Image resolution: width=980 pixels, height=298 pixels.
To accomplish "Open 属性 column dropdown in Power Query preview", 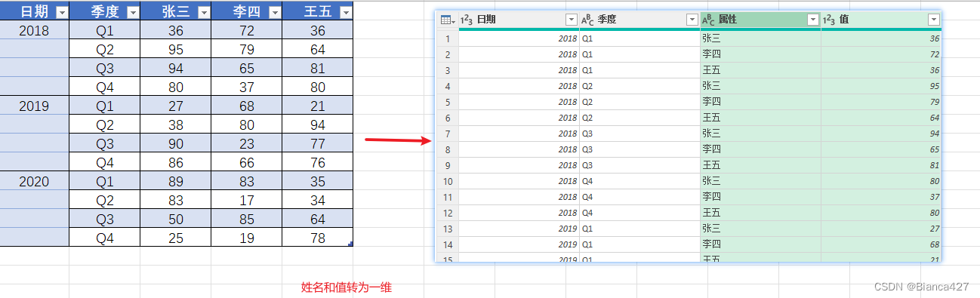I will click(x=812, y=20).
